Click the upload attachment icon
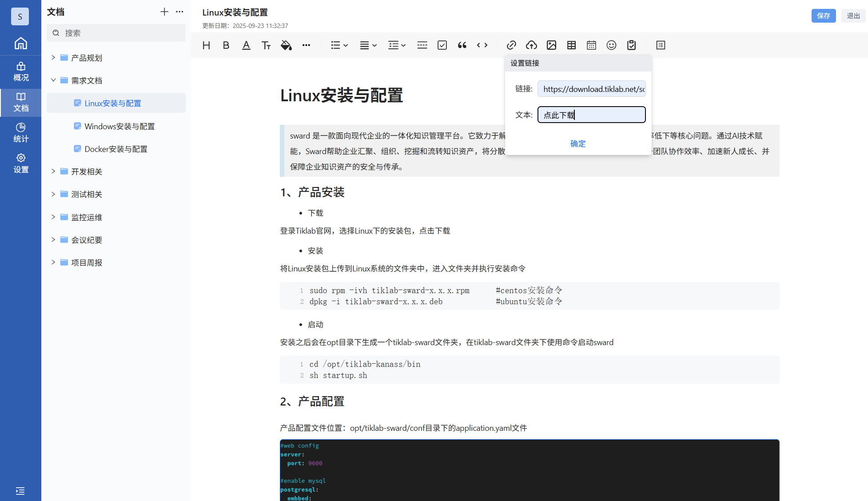Image resolution: width=868 pixels, height=501 pixels. tap(531, 45)
